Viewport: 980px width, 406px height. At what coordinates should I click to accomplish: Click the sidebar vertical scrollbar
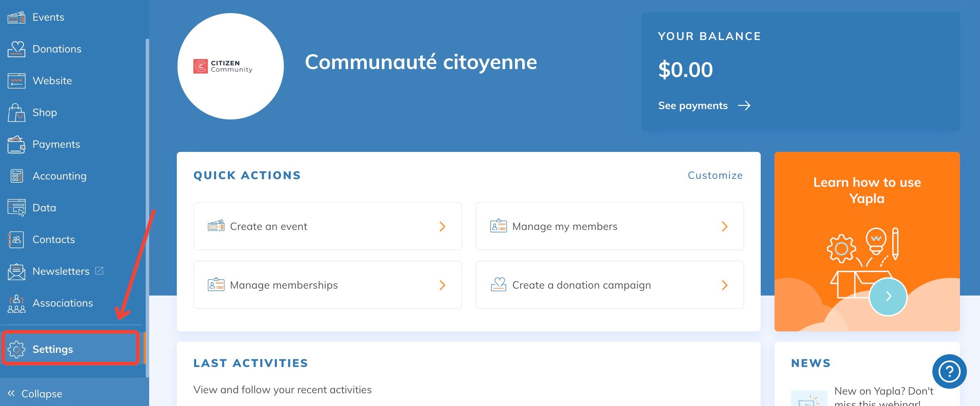pyautogui.click(x=147, y=190)
